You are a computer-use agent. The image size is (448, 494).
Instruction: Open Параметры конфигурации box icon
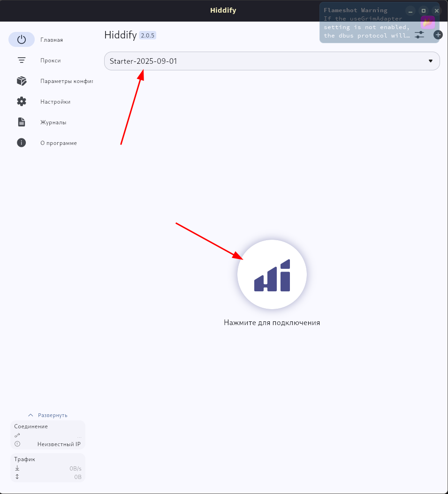click(x=22, y=81)
